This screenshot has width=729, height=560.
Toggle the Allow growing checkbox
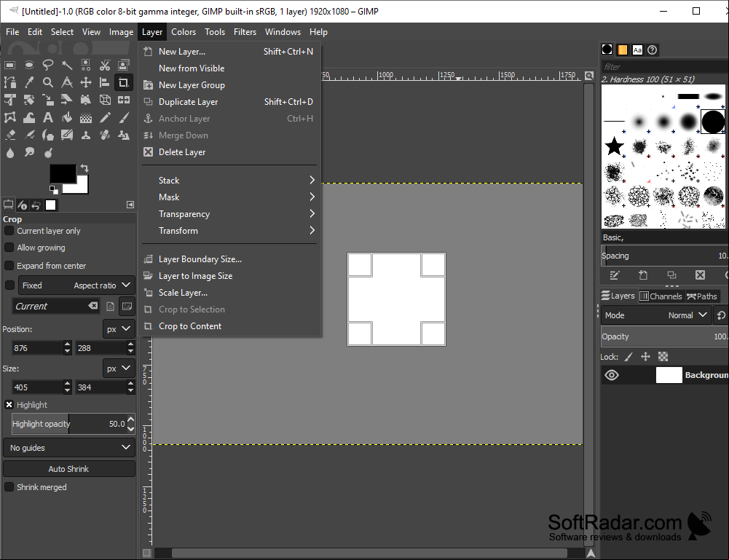9,248
